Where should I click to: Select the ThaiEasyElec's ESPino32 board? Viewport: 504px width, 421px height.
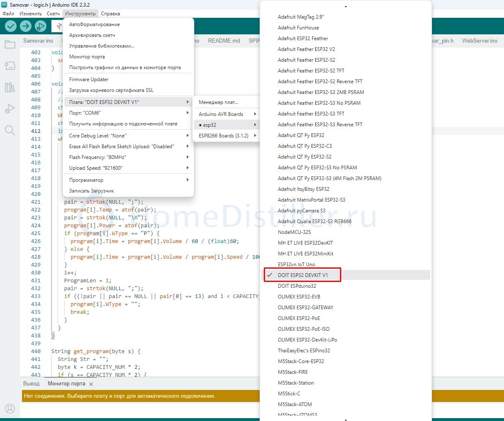(345, 351)
